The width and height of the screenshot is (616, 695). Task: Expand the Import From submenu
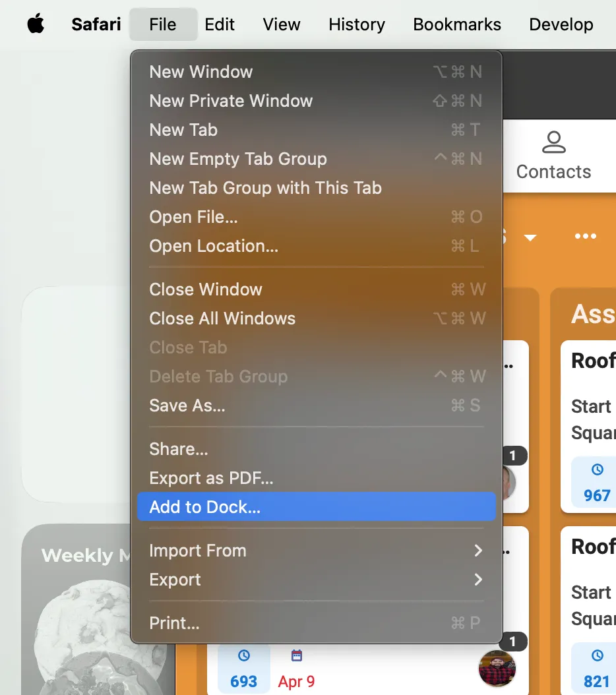[317, 551]
